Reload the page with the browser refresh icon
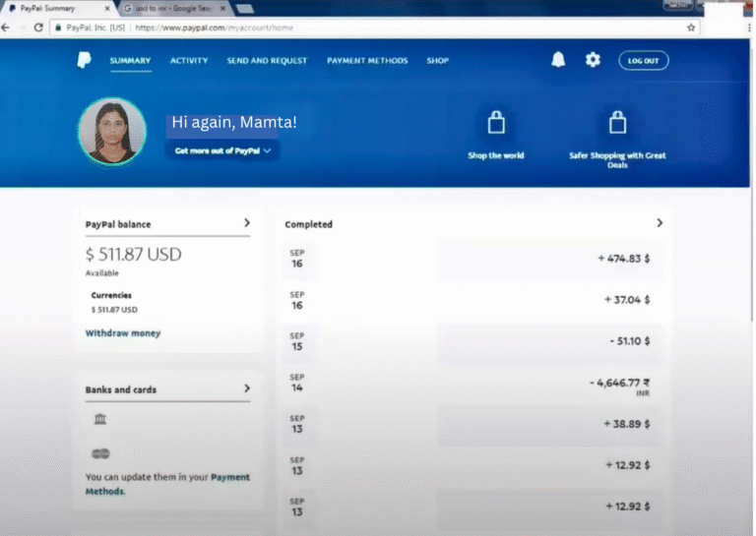 click(38, 28)
